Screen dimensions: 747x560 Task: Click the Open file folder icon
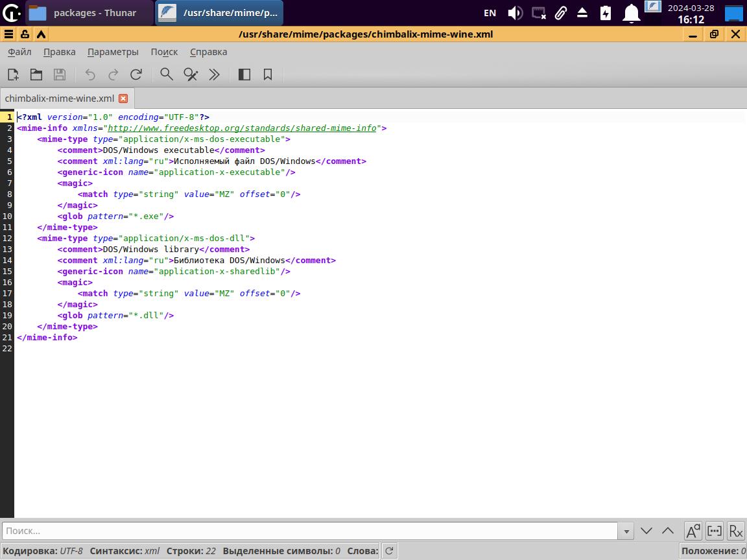pos(36,75)
